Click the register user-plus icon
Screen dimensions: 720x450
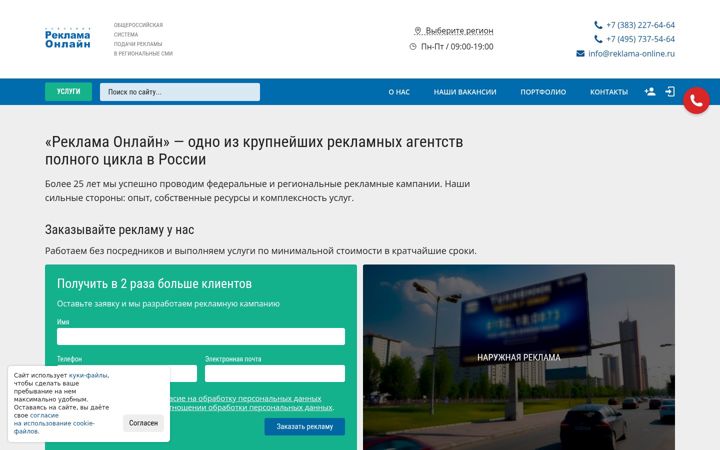[650, 91]
